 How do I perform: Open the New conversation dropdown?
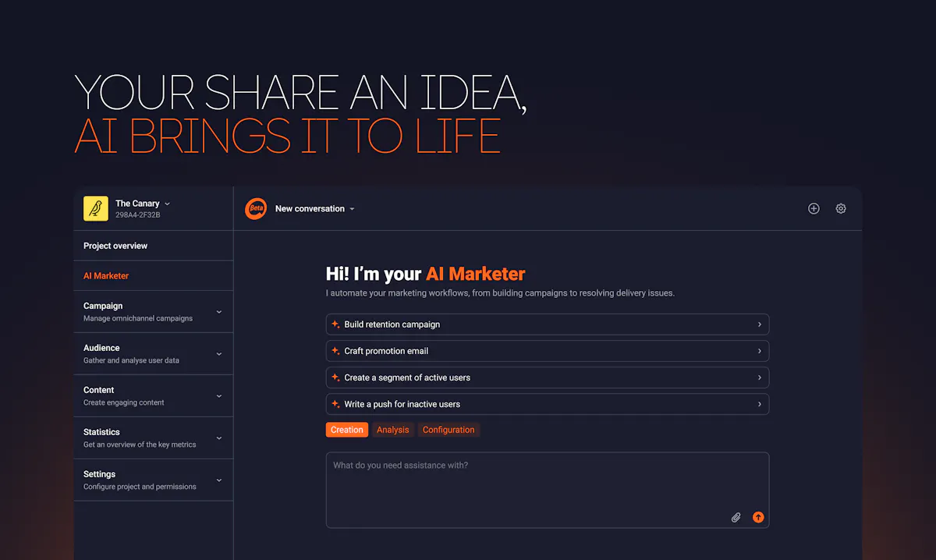[352, 209]
